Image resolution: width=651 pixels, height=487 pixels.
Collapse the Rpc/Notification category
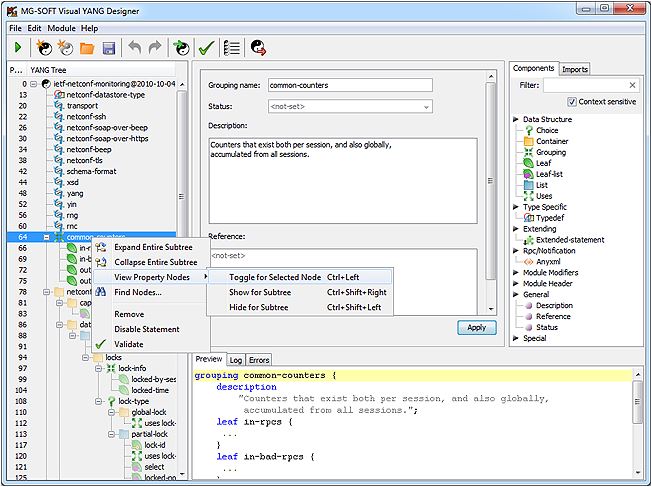click(x=516, y=251)
